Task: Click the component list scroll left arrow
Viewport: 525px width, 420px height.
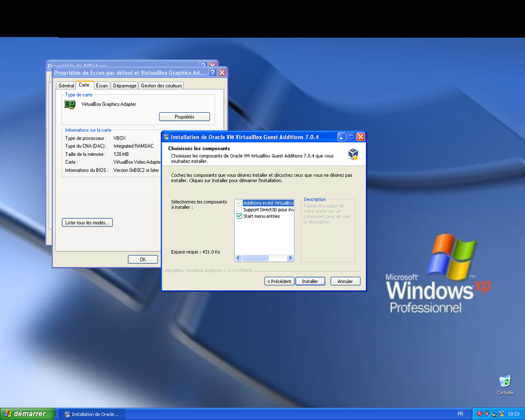Action: click(238, 258)
